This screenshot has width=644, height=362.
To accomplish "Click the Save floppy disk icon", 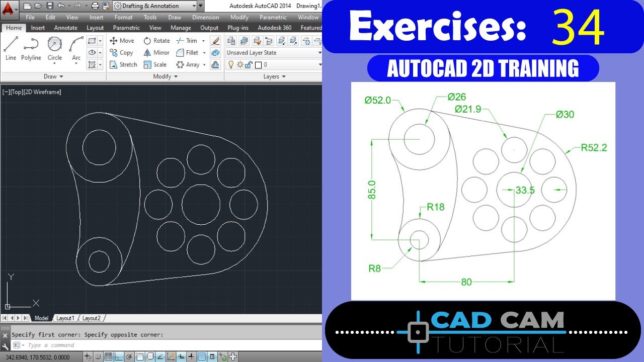I will 50,6.
